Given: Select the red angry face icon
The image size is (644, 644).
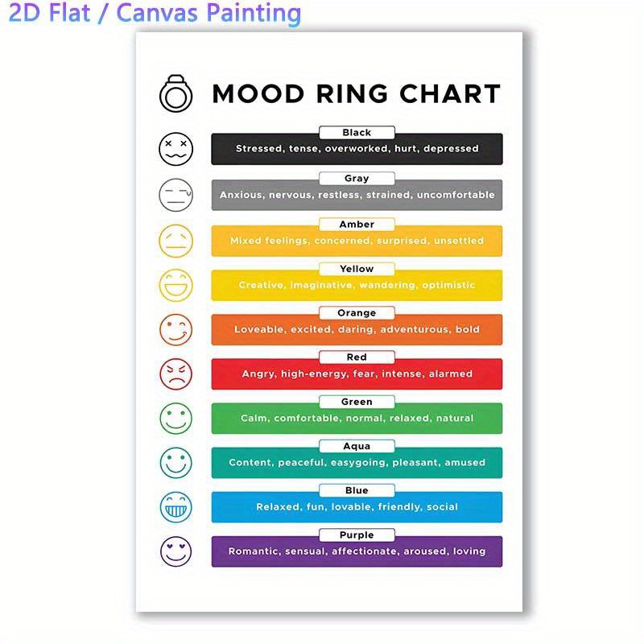Looking at the screenshot, I should [175, 374].
